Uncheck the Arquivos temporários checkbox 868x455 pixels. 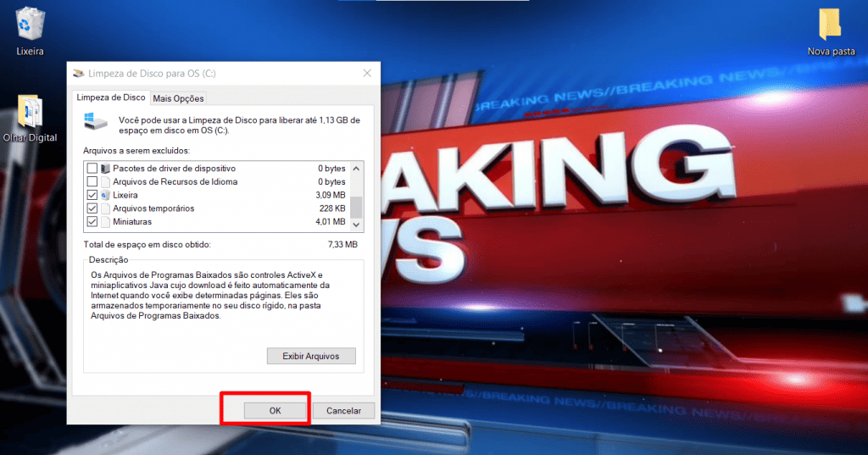tap(92, 208)
